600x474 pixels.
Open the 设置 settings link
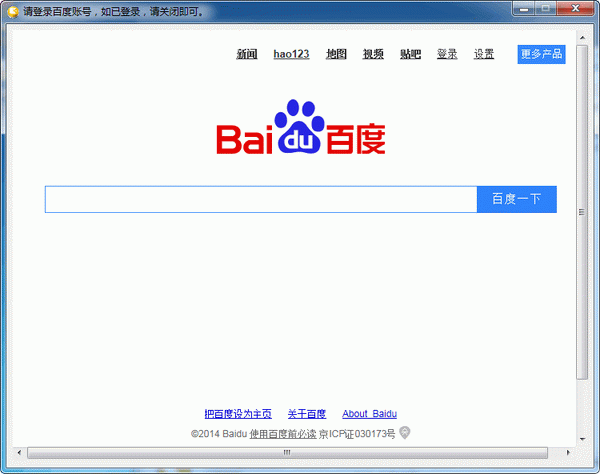click(484, 54)
